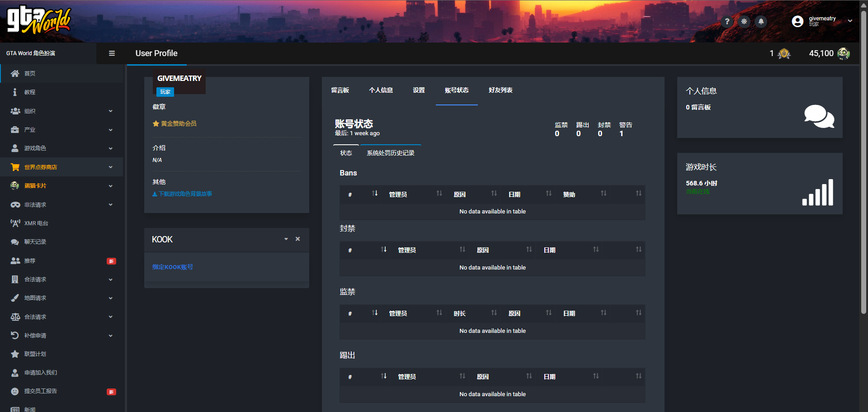This screenshot has width=868, height=412.
Task: Click the 568.6 小时 playtime text
Action: pos(701,183)
